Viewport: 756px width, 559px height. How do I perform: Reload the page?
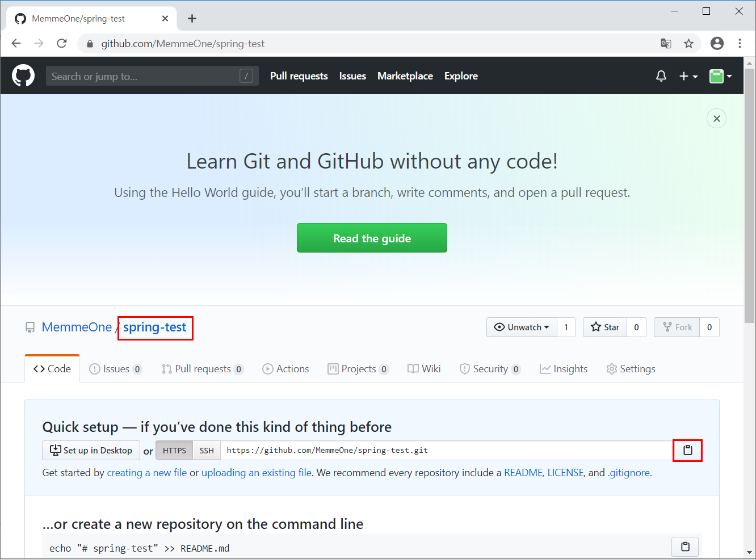(x=62, y=43)
